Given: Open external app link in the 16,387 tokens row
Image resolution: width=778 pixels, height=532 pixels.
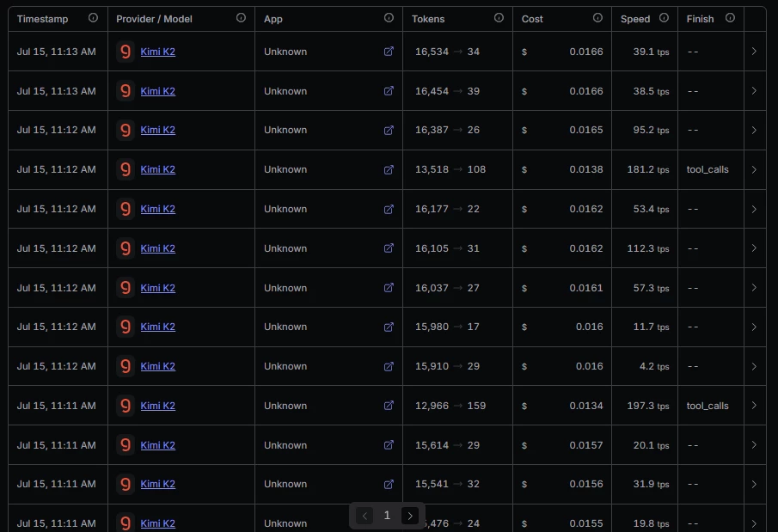Looking at the screenshot, I should pos(389,130).
